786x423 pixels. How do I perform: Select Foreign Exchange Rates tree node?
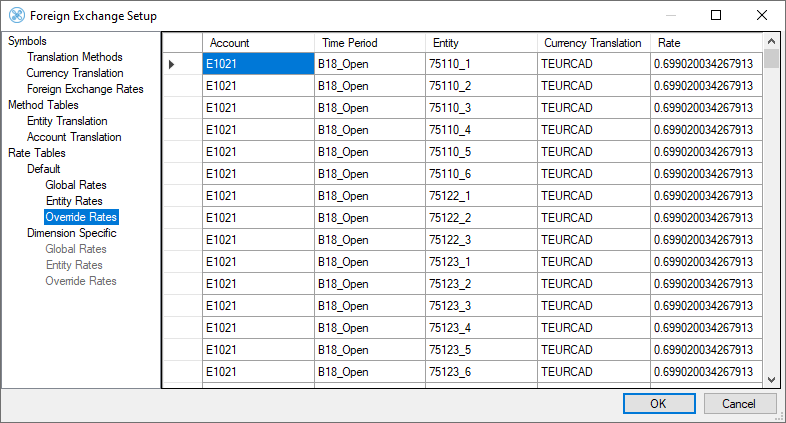pos(85,89)
